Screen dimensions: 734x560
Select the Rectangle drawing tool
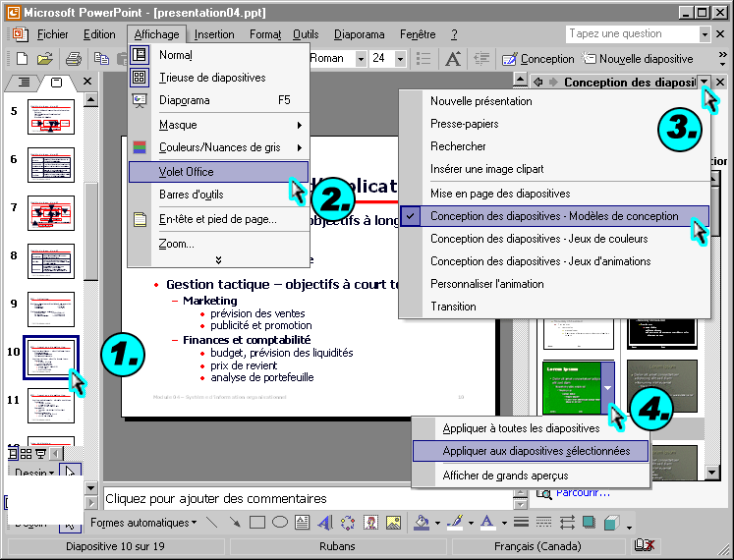click(x=257, y=523)
